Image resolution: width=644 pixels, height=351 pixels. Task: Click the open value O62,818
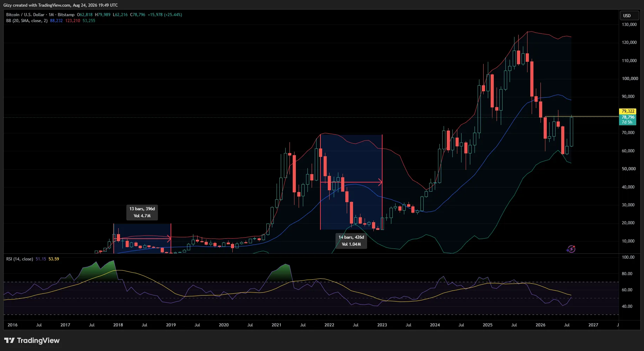85,15
